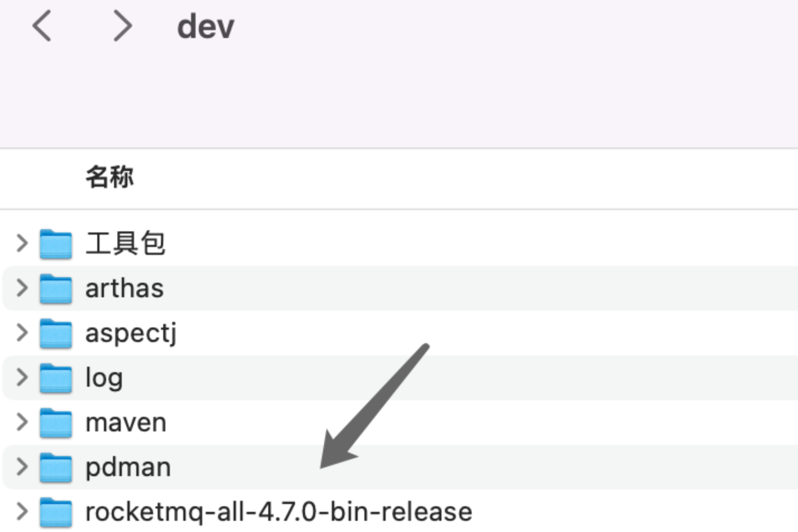This screenshot has width=798, height=532.
Task: Click the arthas folder icon
Action: 56,289
